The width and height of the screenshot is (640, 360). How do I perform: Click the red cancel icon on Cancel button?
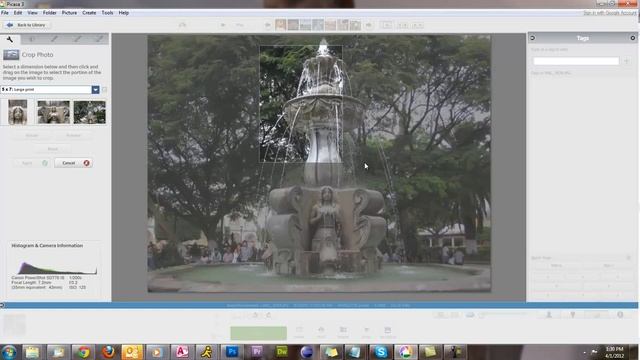tap(87, 163)
